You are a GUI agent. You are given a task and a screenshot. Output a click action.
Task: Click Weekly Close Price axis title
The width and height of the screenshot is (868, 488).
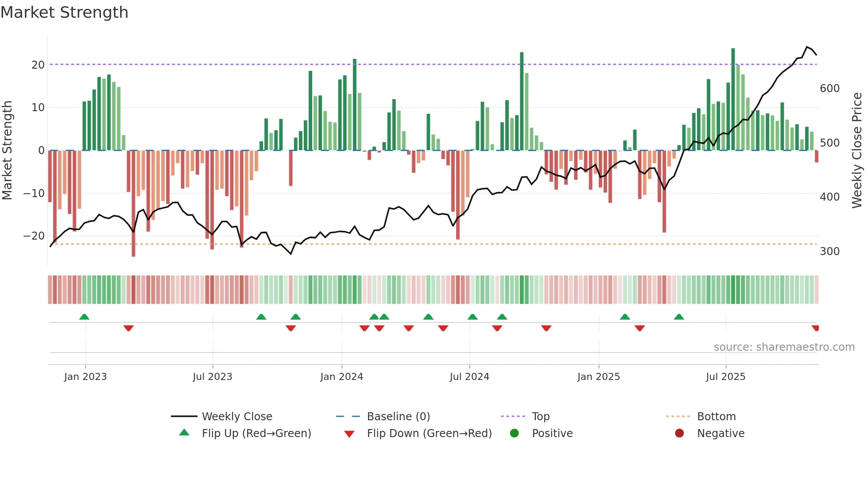(x=857, y=151)
